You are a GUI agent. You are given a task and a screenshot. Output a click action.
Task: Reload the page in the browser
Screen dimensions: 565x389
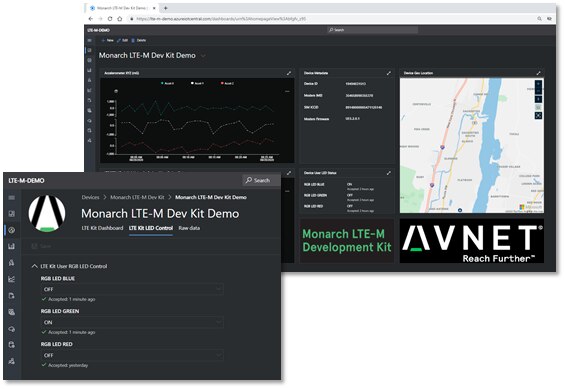[110, 19]
